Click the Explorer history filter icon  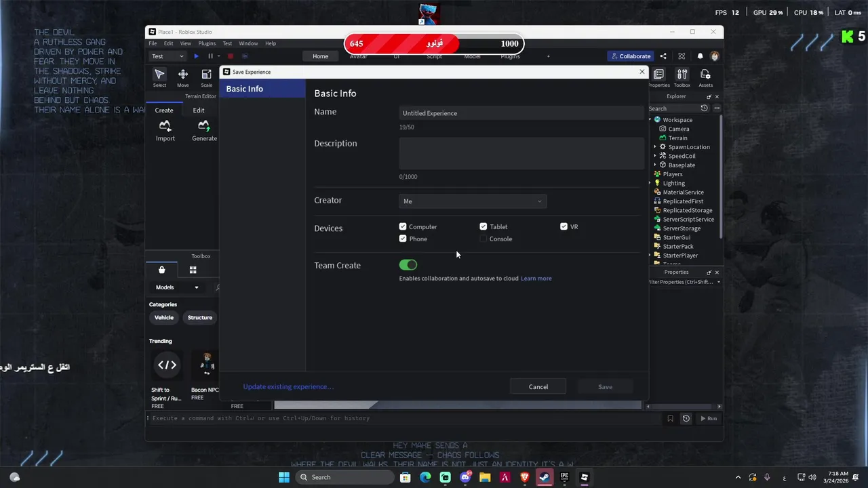[704, 108]
